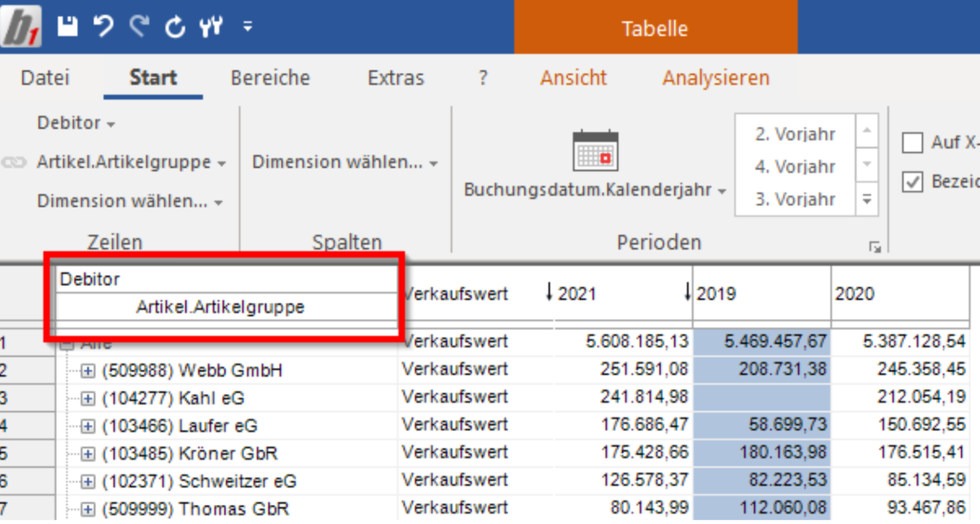The width and height of the screenshot is (980, 524).
Task: Undo the last action
Action: coord(103,26)
